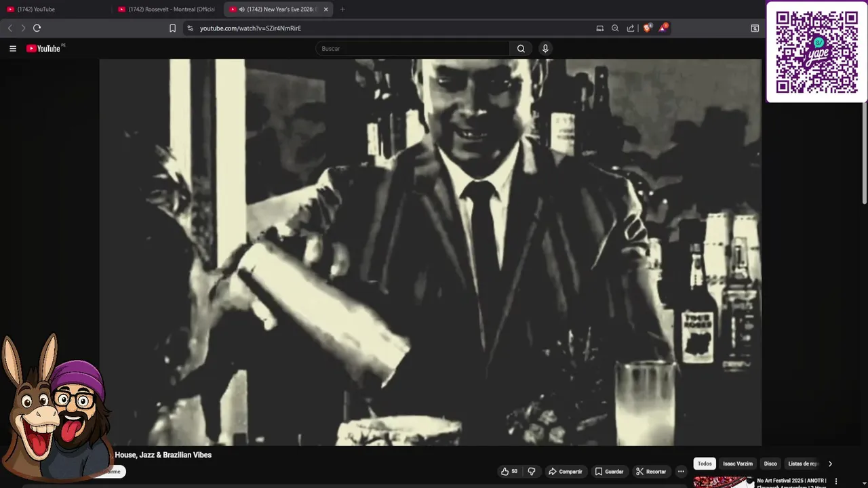Mute tab via speaker icon
This screenshot has height=488, width=868.
242,9
